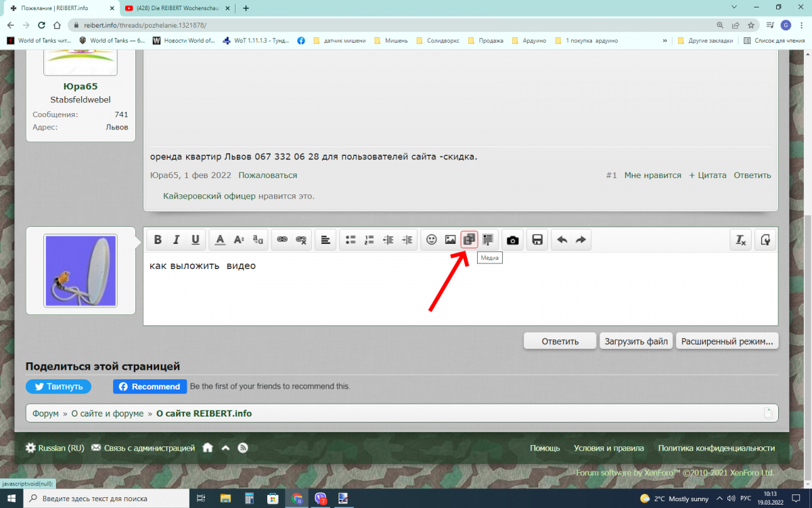Switch editor to BB code mode
The height and width of the screenshot is (508, 812).
click(765, 240)
